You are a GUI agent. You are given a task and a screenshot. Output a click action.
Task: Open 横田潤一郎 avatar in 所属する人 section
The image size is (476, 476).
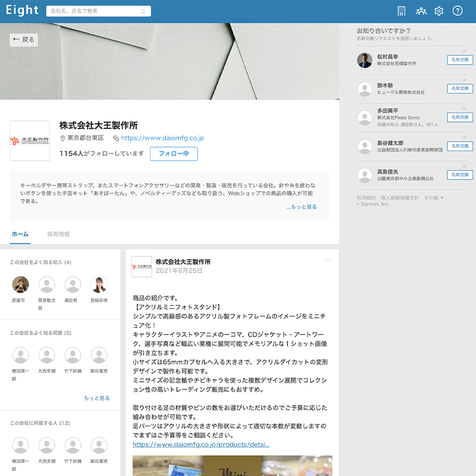20,445
